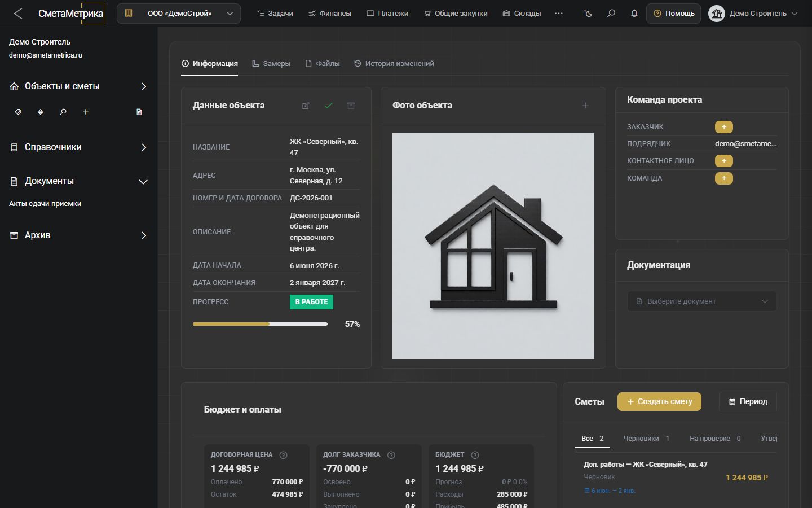Expand the Архив sidebar section

tap(79, 235)
